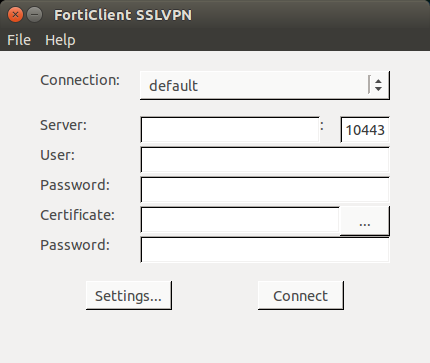Close the FortiClient SSLVPN window
Screen dimensions: 430x363
tap(15, 15)
